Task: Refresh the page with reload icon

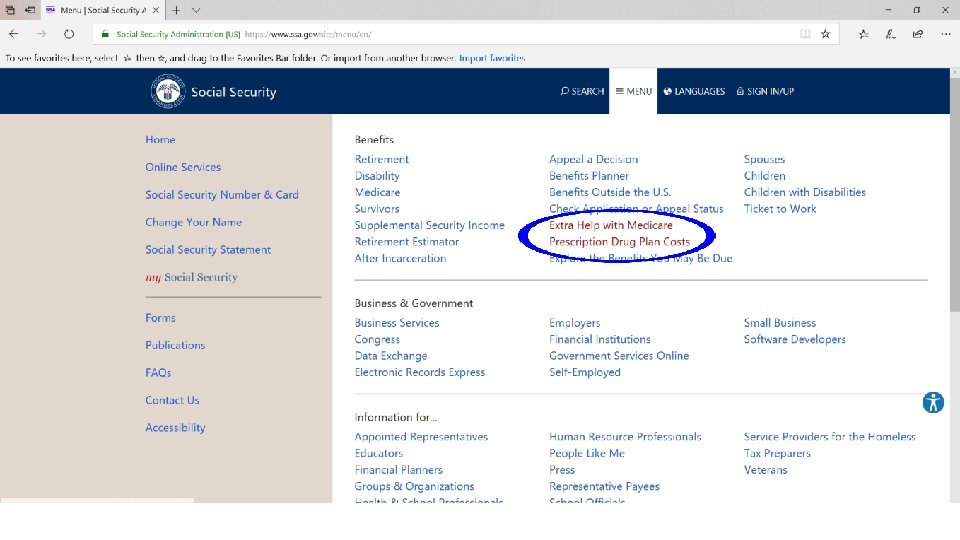Action: [x=69, y=34]
